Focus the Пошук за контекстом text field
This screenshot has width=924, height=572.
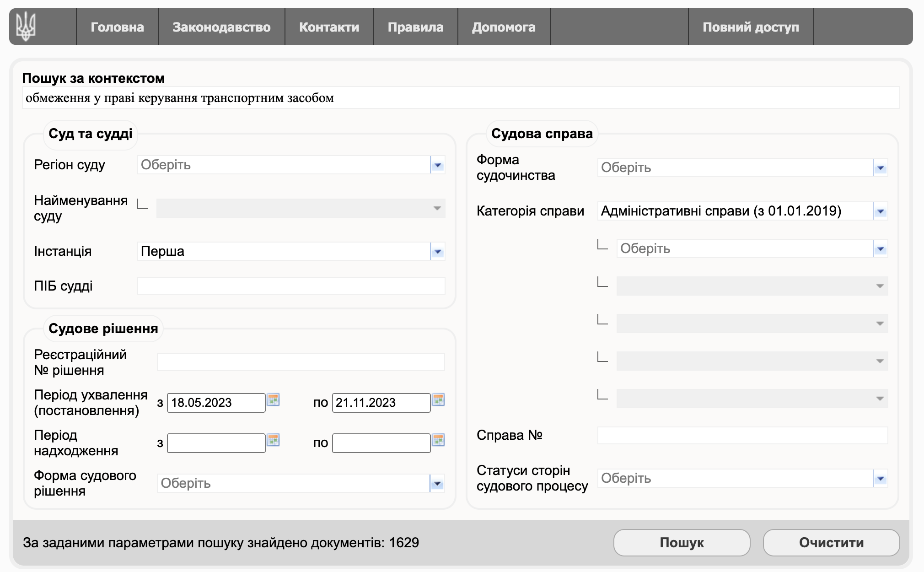[x=461, y=98]
